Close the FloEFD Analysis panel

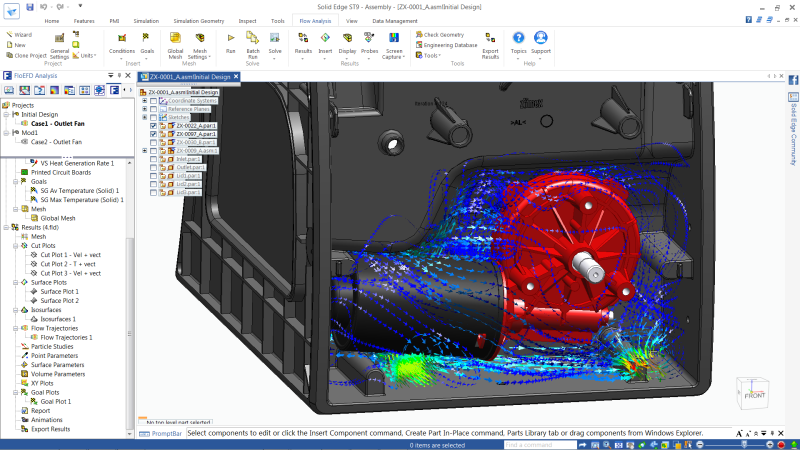point(128,76)
